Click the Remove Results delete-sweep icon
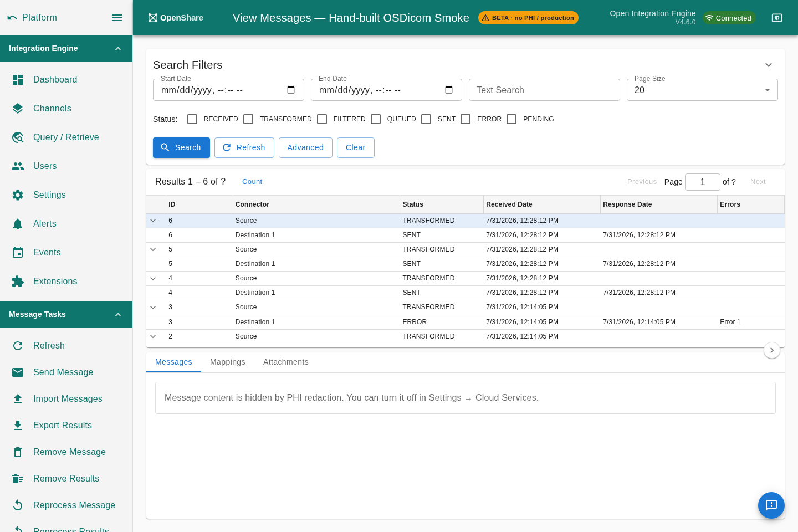 coord(18,479)
